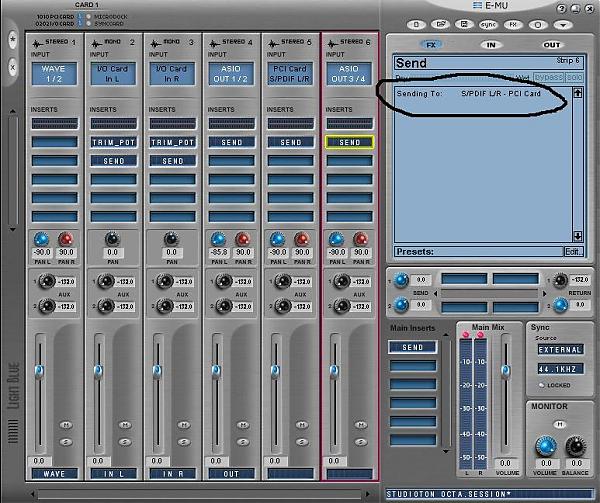Click the TRIM_POT insert on strip 2
The width and height of the screenshot is (600, 503).
coord(113,143)
